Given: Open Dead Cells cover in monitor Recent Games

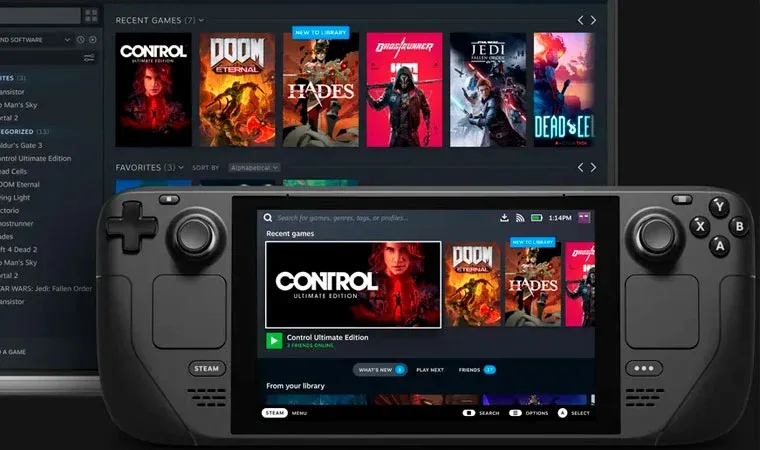Looking at the screenshot, I should click(x=564, y=90).
